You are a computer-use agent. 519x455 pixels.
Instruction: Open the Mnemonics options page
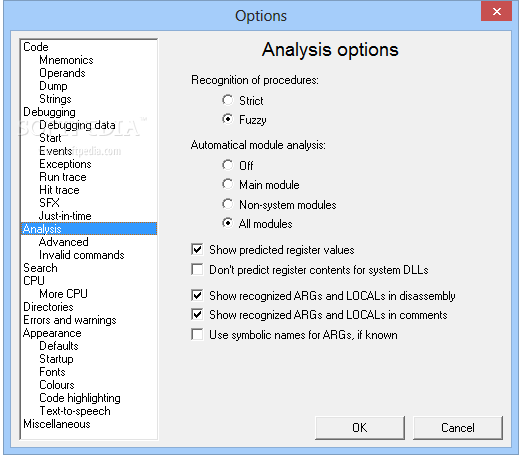coord(66,60)
